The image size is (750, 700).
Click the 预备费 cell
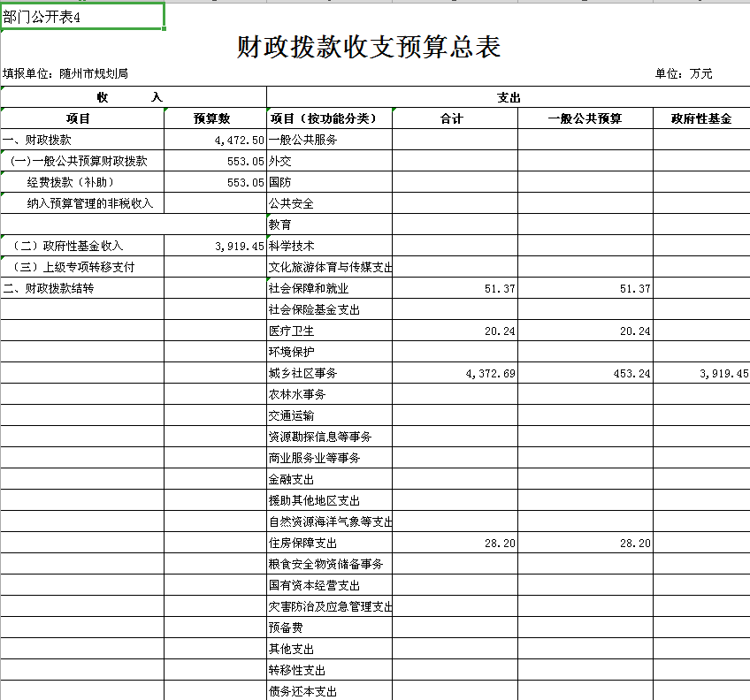(x=330, y=628)
